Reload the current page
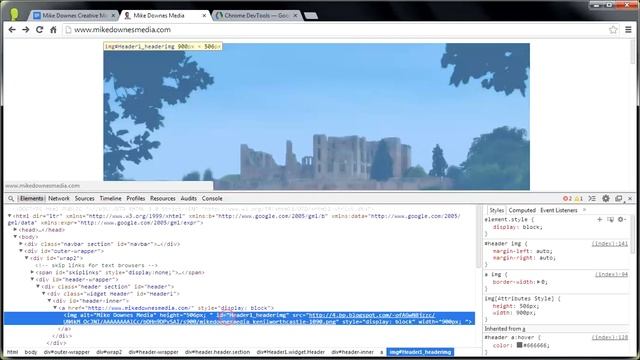 click(40, 29)
